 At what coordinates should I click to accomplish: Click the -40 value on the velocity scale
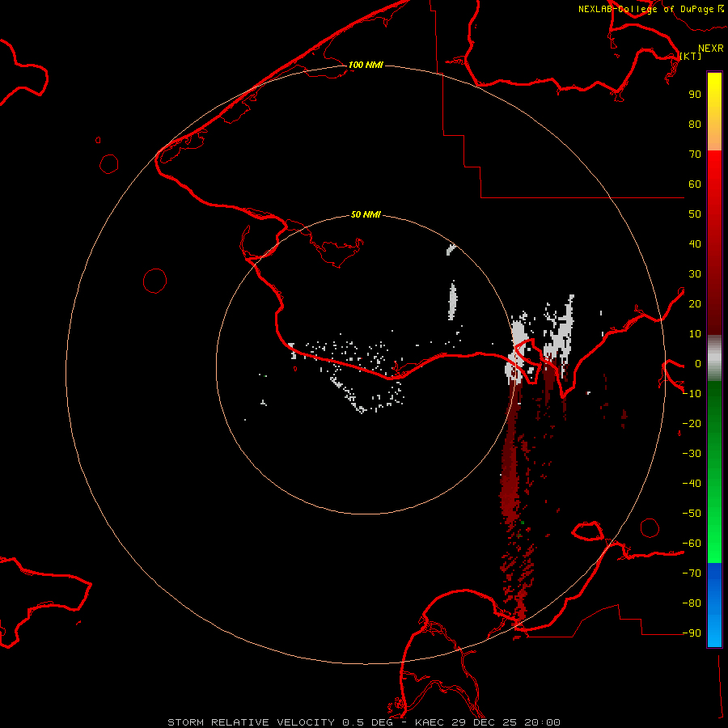(692, 484)
